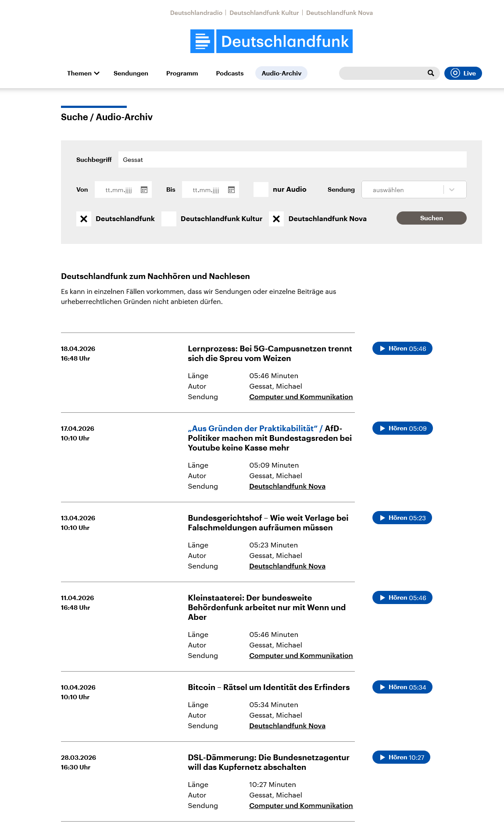Open the Programm menu item

[182, 73]
